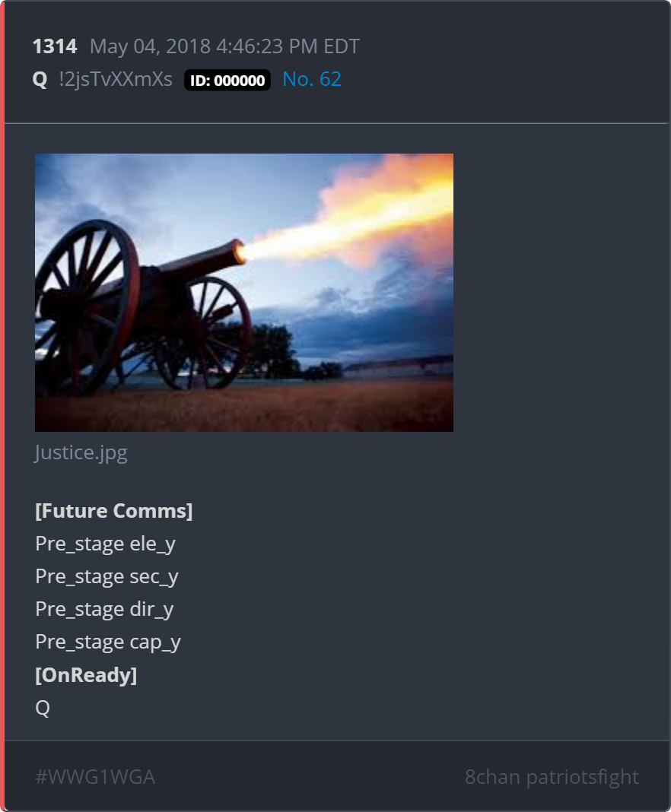Screen dimensions: 671x812
Task: Click the line Pre_stage dir_y
Action: [104, 609]
